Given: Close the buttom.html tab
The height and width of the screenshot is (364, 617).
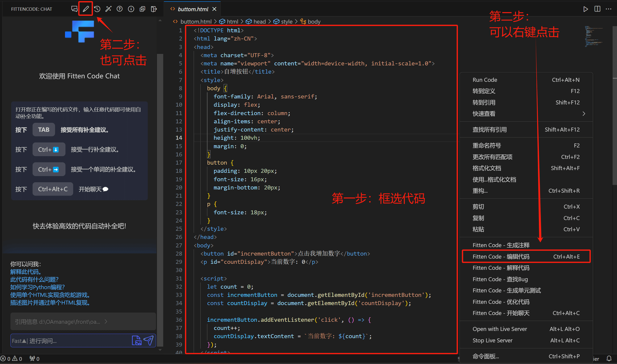Looking at the screenshot, I should click(214, 9).
